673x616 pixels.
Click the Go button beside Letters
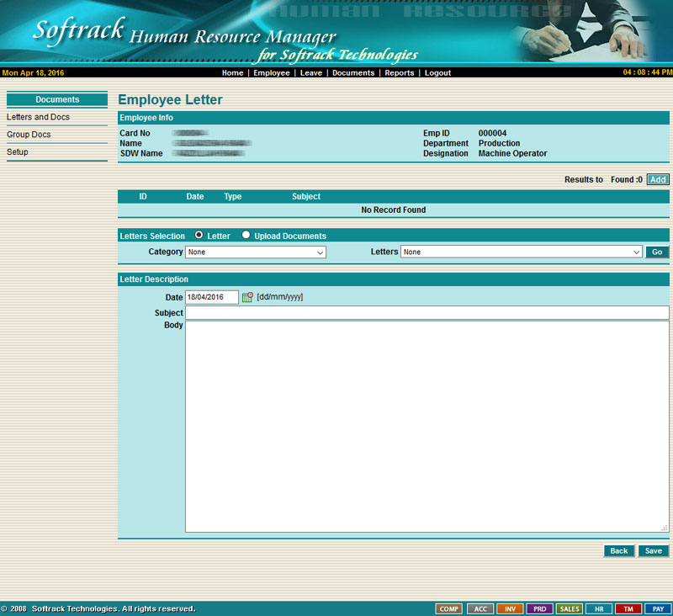click(x=657, y=252)
